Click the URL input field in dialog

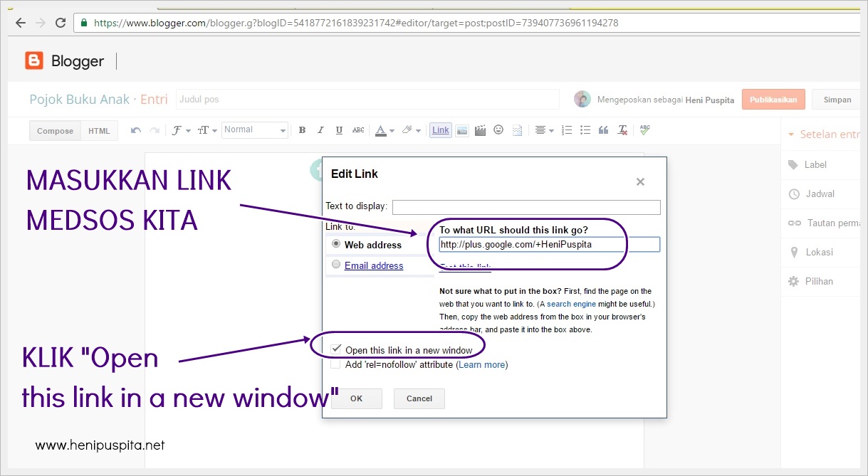tap(549, 244)
